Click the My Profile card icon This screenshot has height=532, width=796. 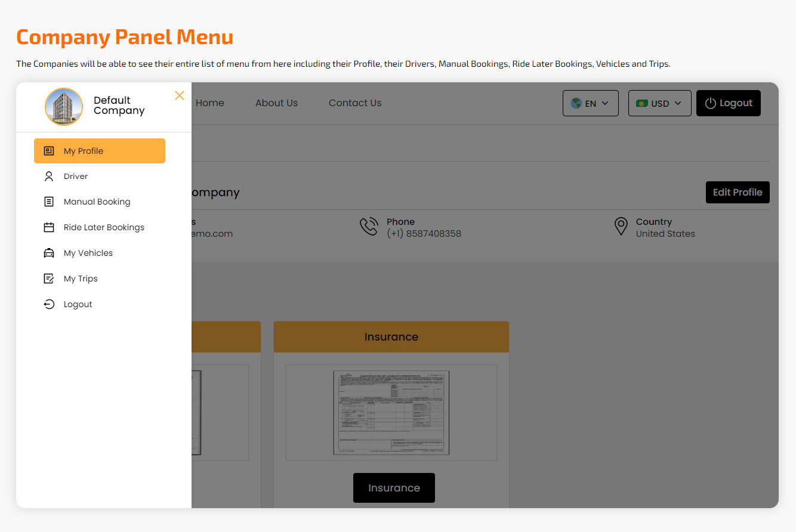click(x=49, y=151)
